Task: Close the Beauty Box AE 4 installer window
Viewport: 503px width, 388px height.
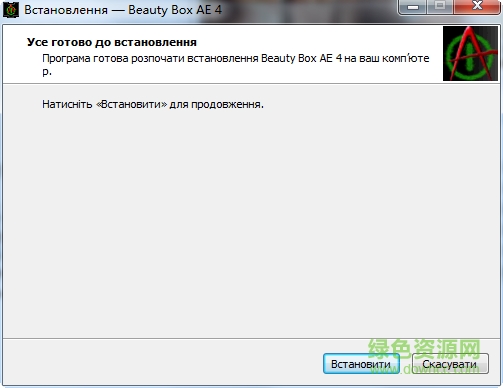Action: 477,7
